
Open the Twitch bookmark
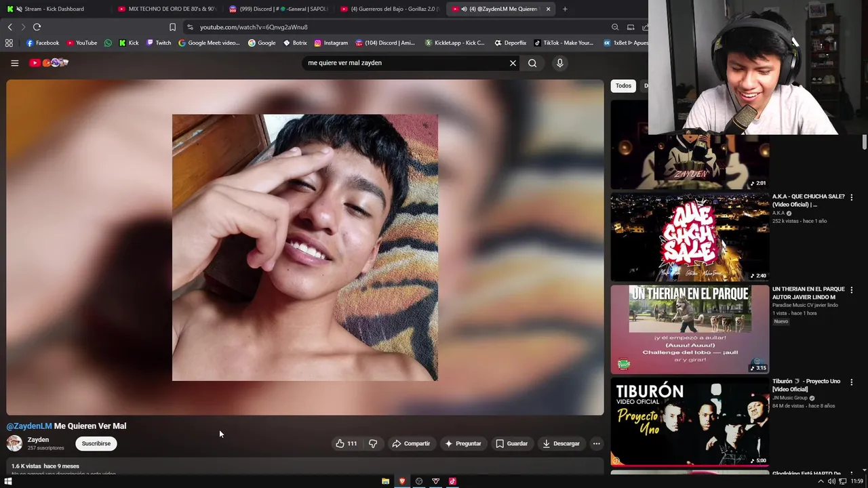pos(159,43)
